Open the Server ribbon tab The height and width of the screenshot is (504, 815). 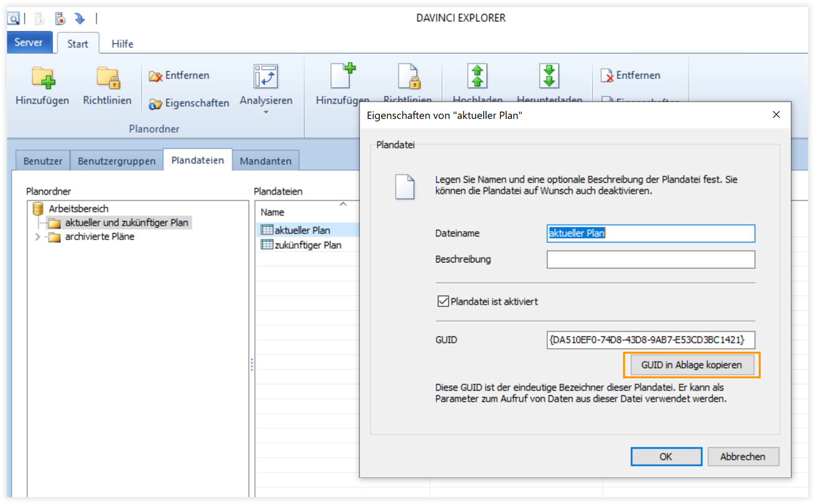29,43
